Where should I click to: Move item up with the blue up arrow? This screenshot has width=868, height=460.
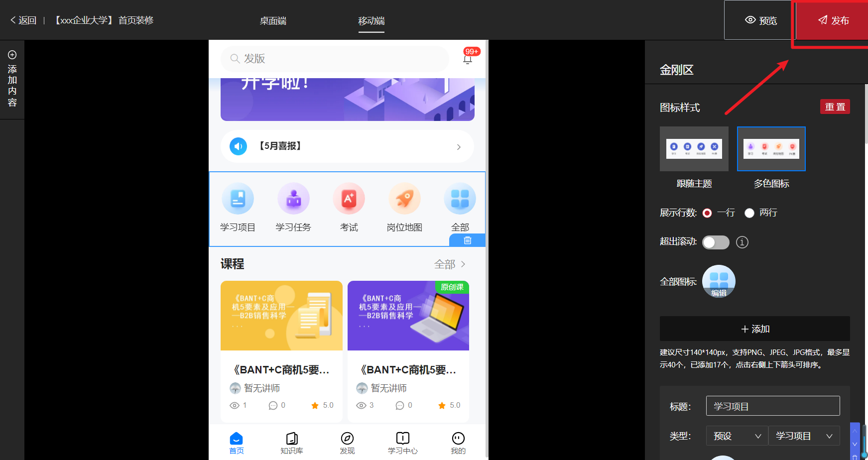pyautogui.click(x=855, y=431)
